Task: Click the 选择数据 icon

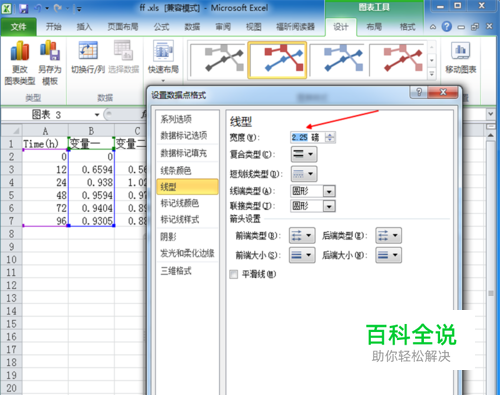Action: pyautogui.click(x=123, y=50)
